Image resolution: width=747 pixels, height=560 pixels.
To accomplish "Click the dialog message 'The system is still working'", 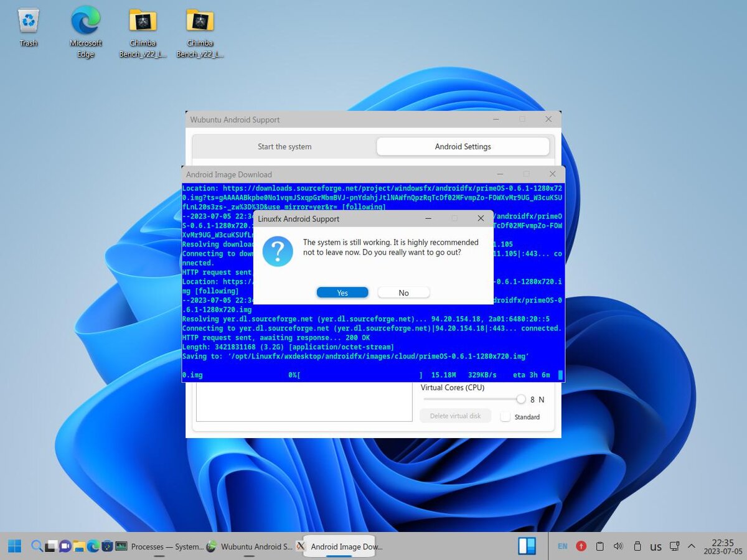I will coord(390,247).
